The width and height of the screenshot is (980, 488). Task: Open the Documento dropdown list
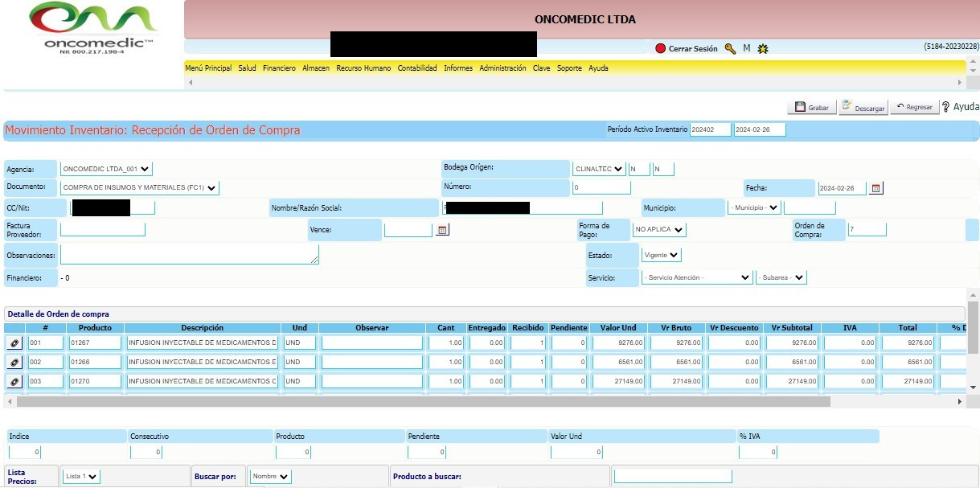click(x=139, y=188)
